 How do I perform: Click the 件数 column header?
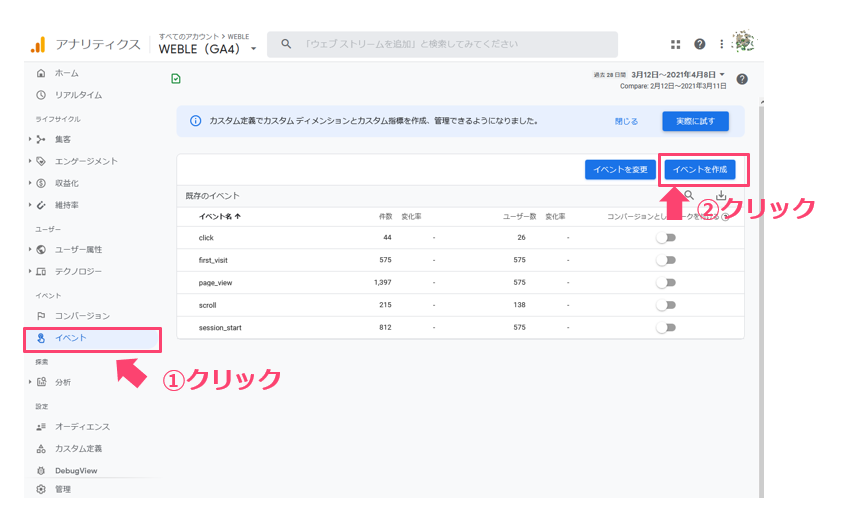tap(385, 217)
